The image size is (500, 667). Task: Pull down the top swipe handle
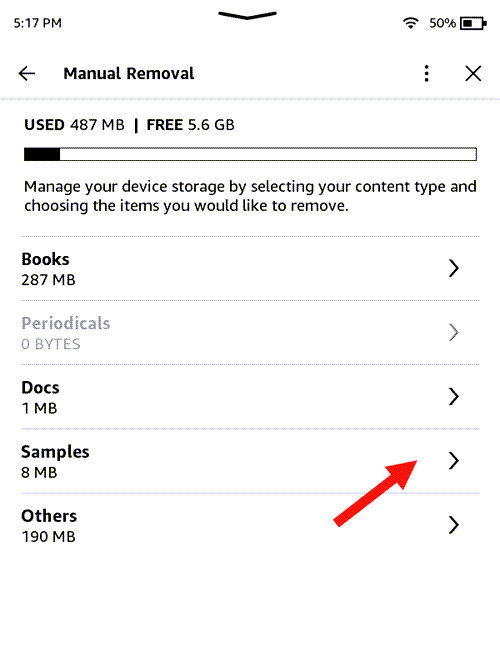tap(247, 16)
